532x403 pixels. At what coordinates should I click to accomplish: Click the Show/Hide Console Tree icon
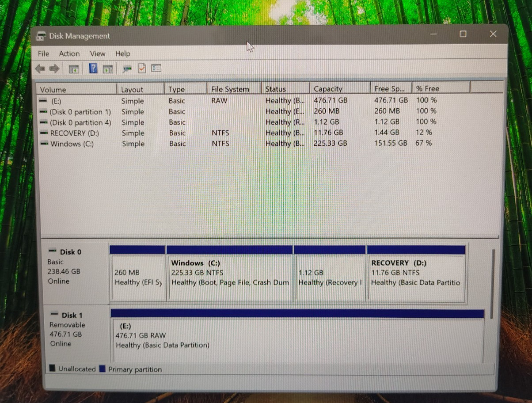pyautogui.click(x=74, y=69)
